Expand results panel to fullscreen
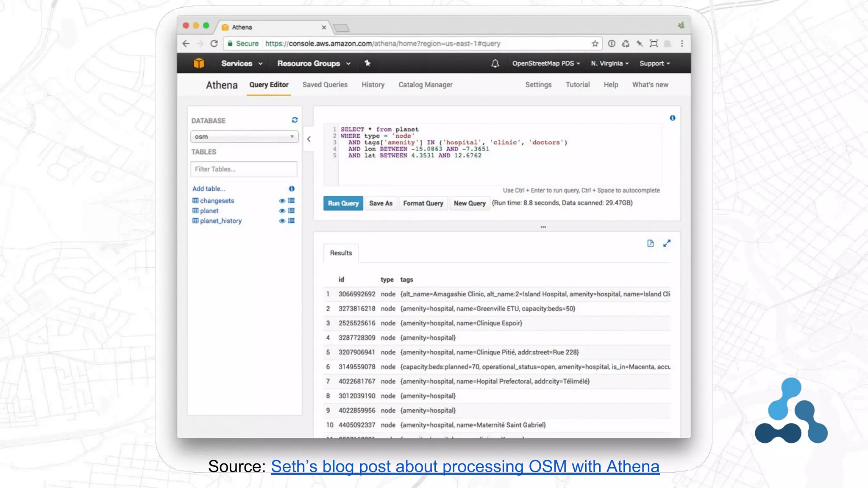The height and width of the screenshot is (488, 868). [x=667, y=243]
